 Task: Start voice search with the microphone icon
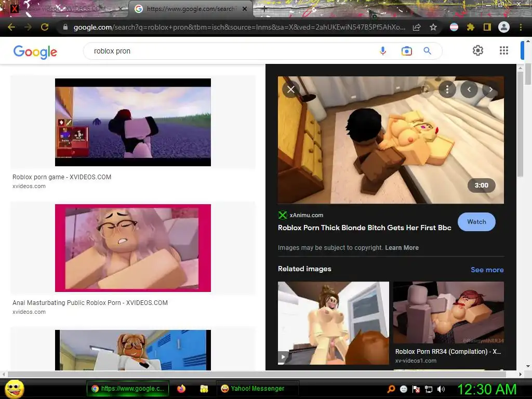point(383,51)
